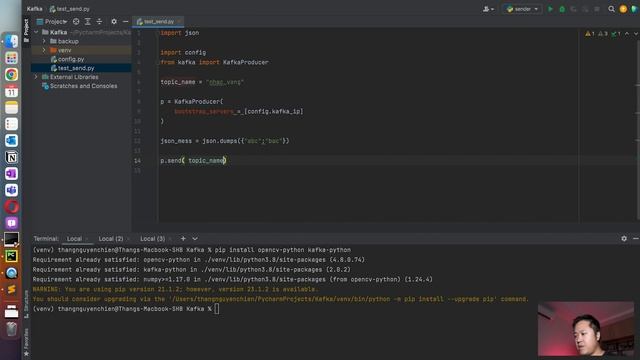The height and width of the screenshot is (360, 640).
Task: Close the Local (3) terminal tab
Action: point(170,239)
